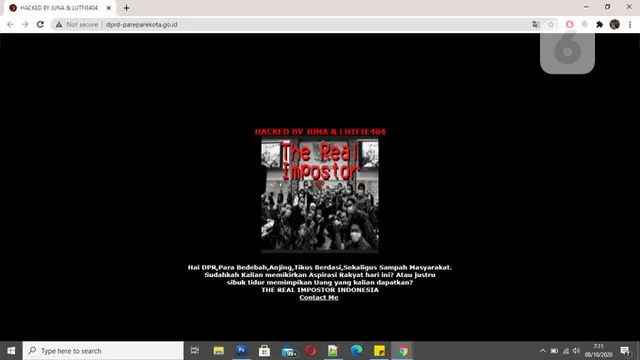Click The Real Impostor image
The image size is (640, 360).
tap(320, 196)
